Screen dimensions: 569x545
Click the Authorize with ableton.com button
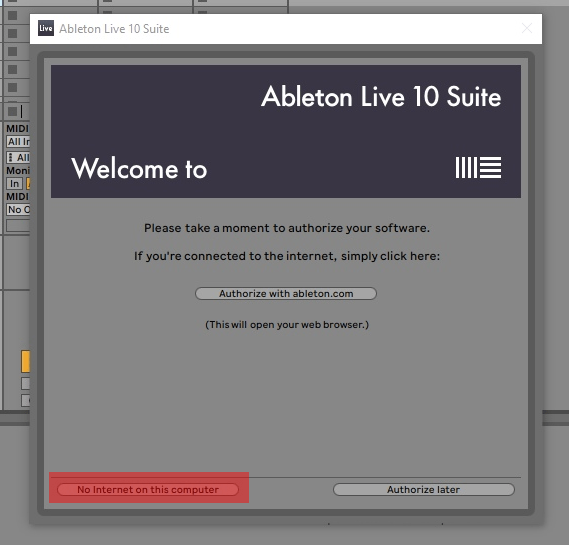tap(286, 294)
